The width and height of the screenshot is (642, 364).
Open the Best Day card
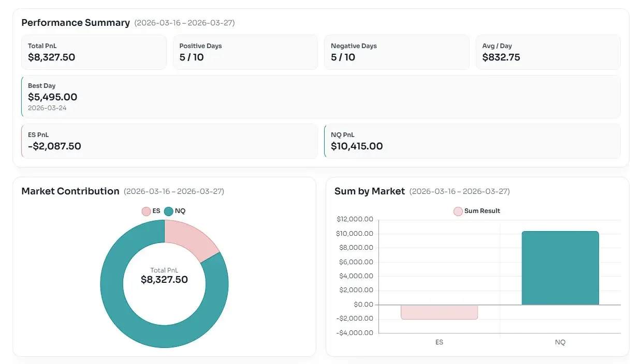pos(320,97)
